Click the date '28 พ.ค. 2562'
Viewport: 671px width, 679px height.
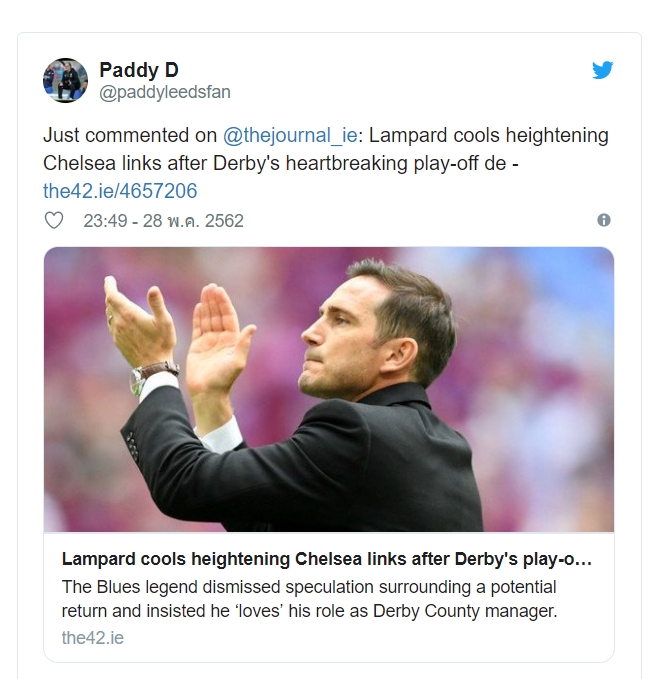click(x=191, y=220)
